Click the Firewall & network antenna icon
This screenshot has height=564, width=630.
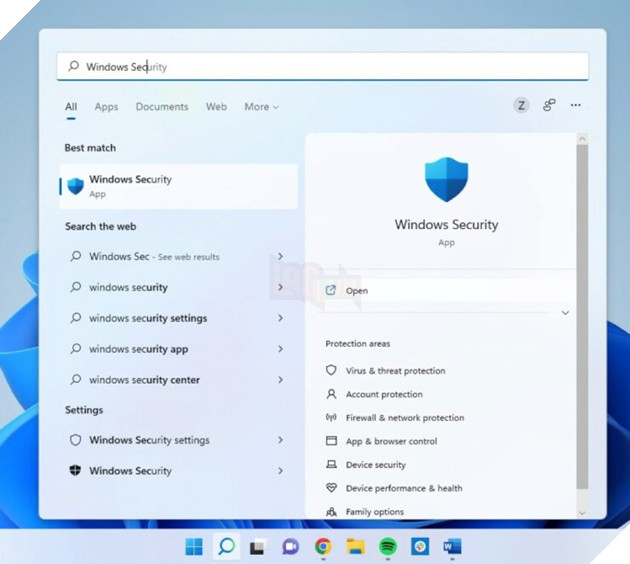click(331, 417)
